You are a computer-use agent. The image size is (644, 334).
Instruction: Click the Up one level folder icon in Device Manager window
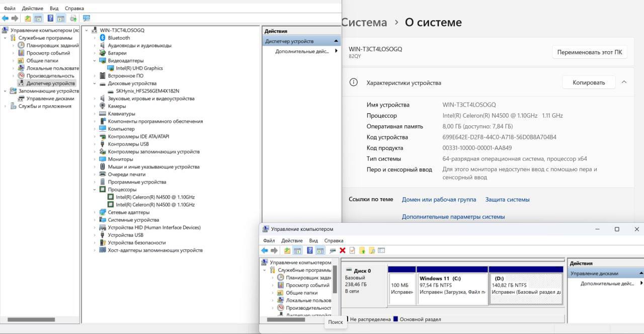(28, 19)
